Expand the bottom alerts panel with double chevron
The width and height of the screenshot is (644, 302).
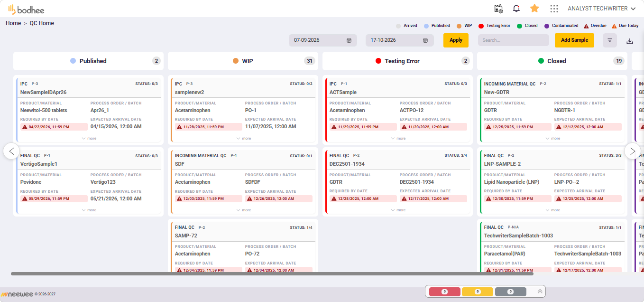pos(540,292)
